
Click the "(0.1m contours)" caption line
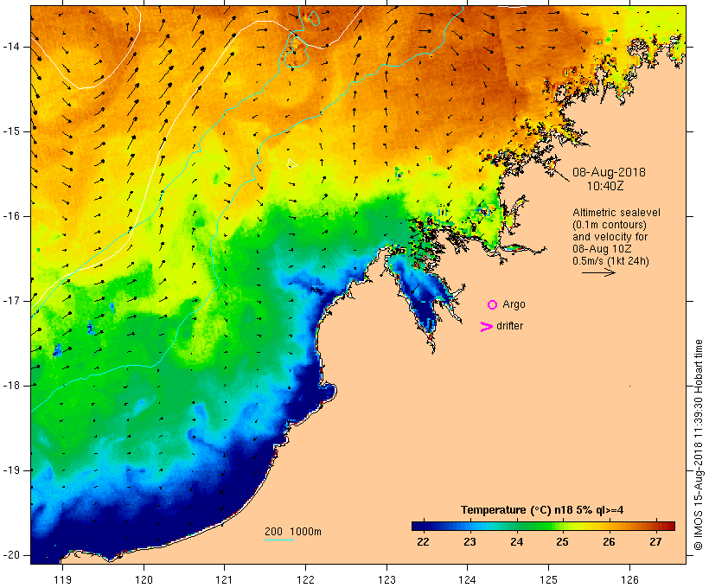[x=610, y=225]
